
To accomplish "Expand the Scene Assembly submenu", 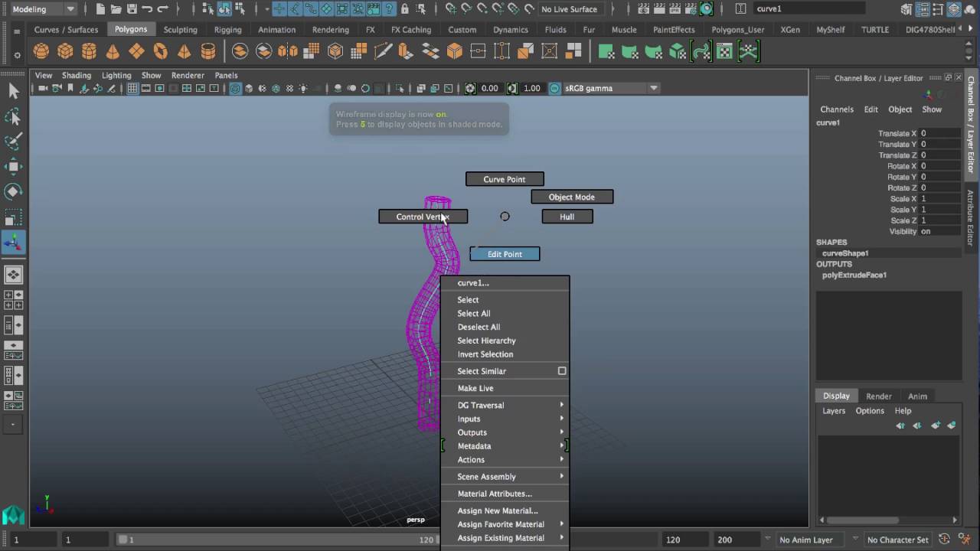I will point(505,477).
